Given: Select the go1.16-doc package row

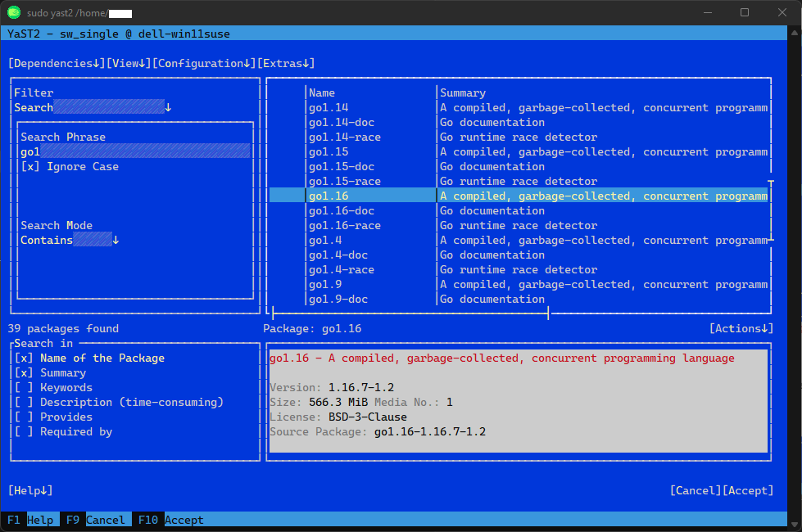Looking at the screenshot, I should [519, 210].
